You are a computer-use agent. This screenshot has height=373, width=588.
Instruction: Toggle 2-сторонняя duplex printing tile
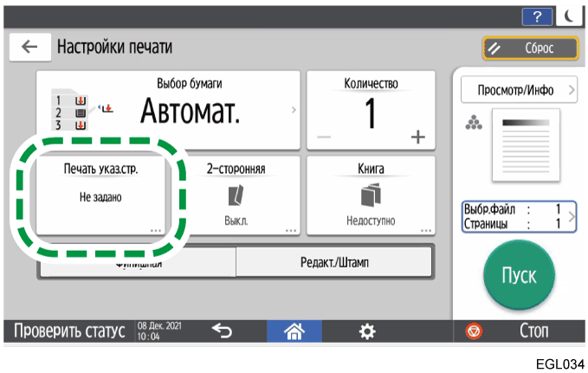click(236, 195)
